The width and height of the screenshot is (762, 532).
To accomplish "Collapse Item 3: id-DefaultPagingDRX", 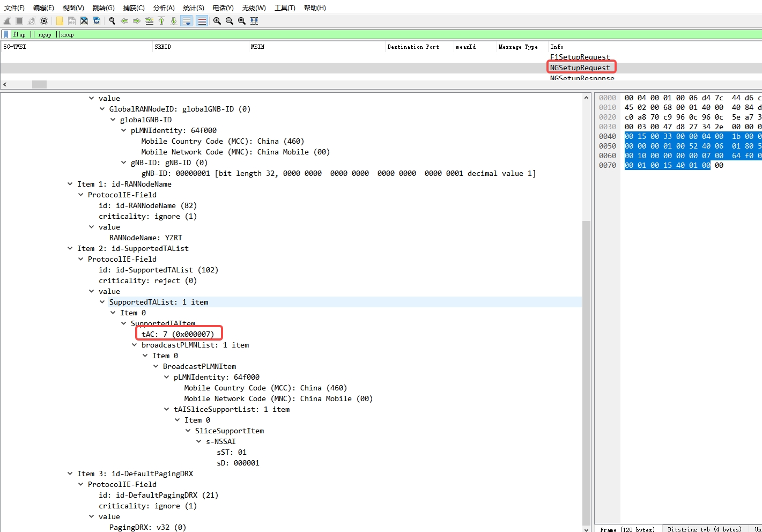I will point(70,474).
